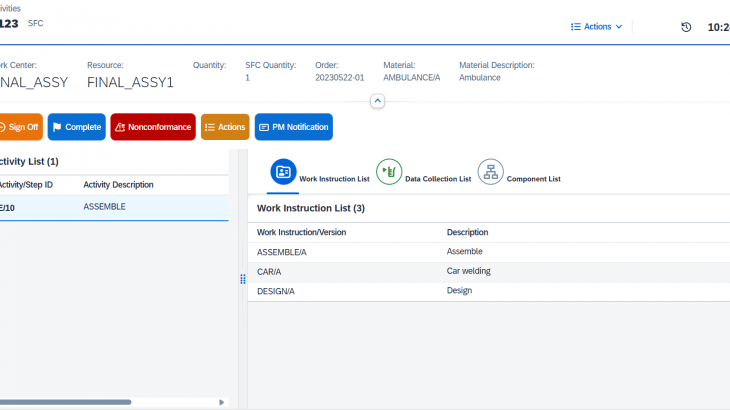Click the PM Notification button
The image size is (730, 410).
294,127
